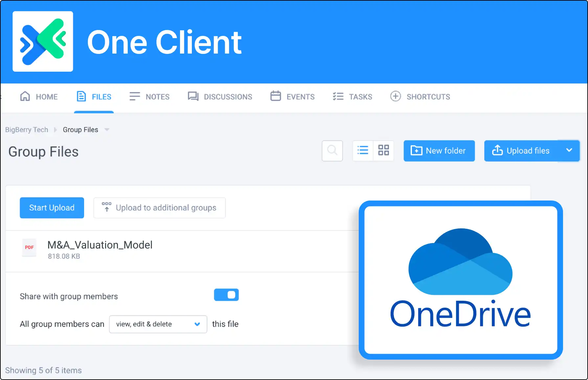588x380 pixels.
Task: Navigate to BigBerry Tech breadcrumb
Action: coord(27,130)
